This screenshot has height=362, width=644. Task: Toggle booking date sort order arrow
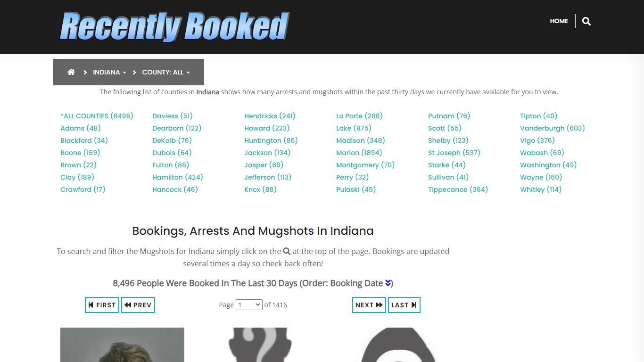388,283
